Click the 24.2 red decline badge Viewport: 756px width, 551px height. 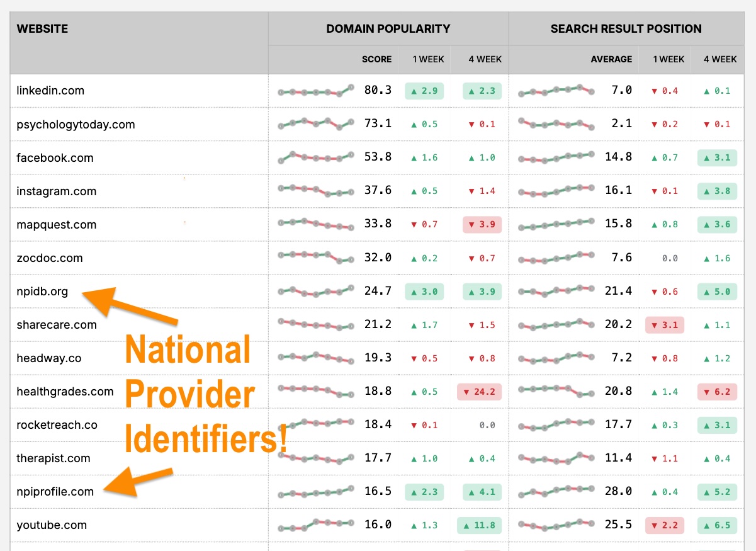pyautogui.click(x=479, y=392)
